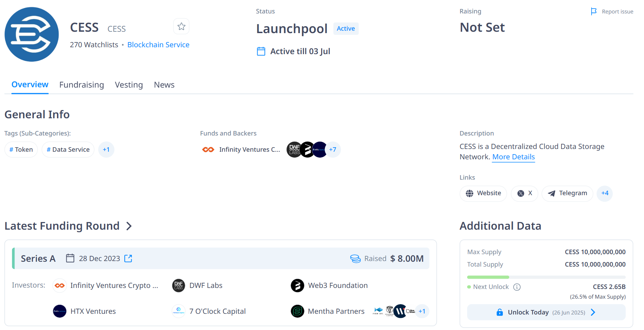Select the # Data Service tag
The image size is (644, 330).
pyautogui.click(x=68, y=150)
